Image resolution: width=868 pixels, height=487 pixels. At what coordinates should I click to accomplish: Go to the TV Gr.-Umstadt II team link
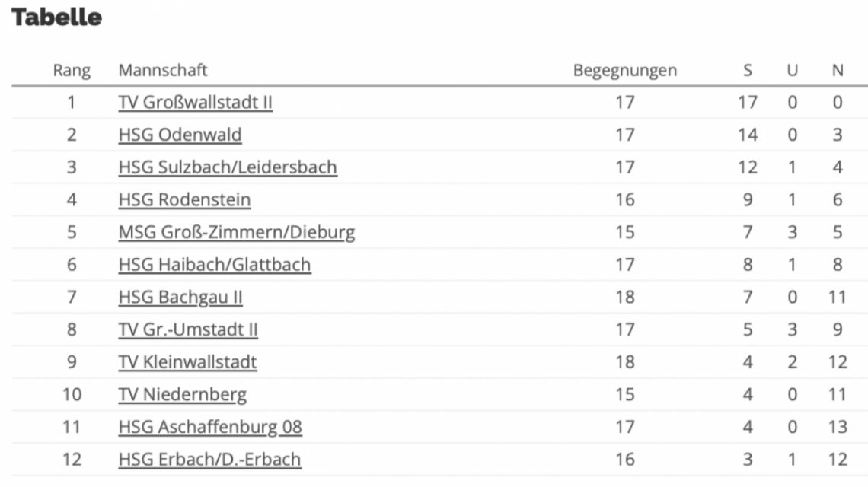(188, 330)
